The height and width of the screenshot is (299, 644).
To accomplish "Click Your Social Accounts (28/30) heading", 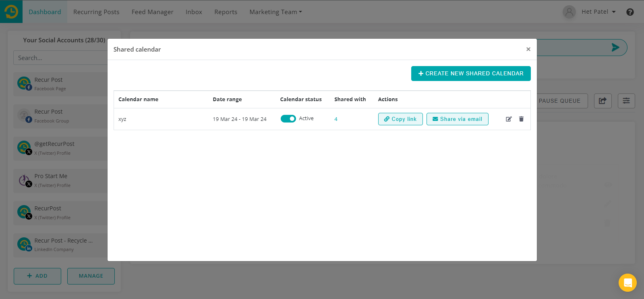I will point(64,40).
